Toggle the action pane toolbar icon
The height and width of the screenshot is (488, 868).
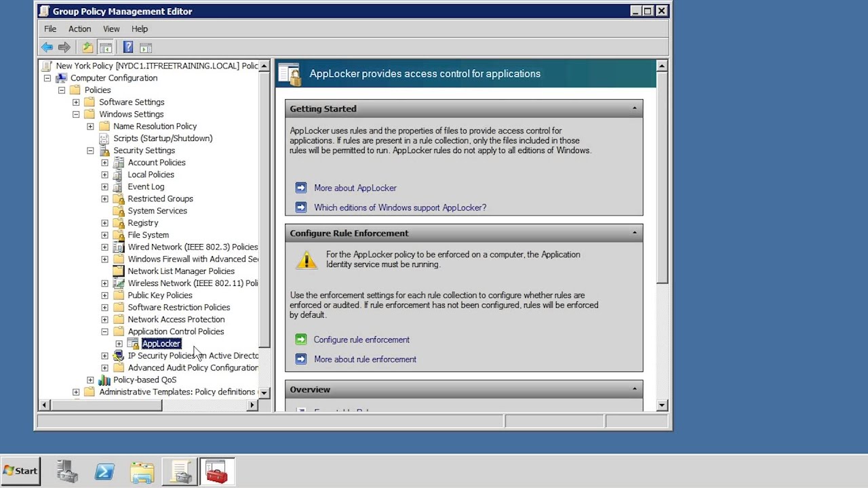[146, 47]
